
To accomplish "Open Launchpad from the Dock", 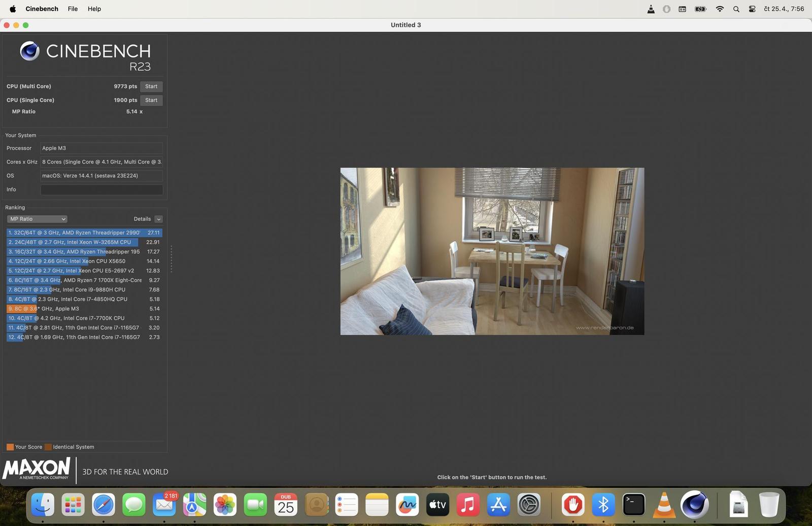I will click(x=73, y=505).
